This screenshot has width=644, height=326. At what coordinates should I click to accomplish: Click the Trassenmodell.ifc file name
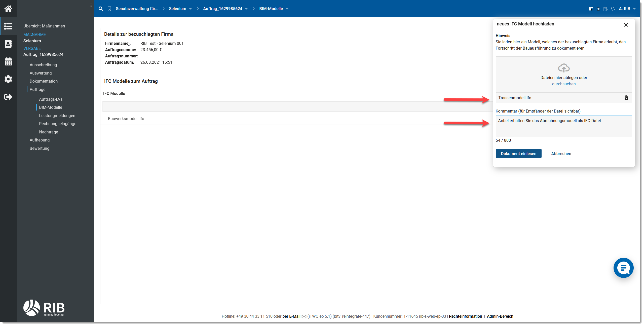pos(514,98)
